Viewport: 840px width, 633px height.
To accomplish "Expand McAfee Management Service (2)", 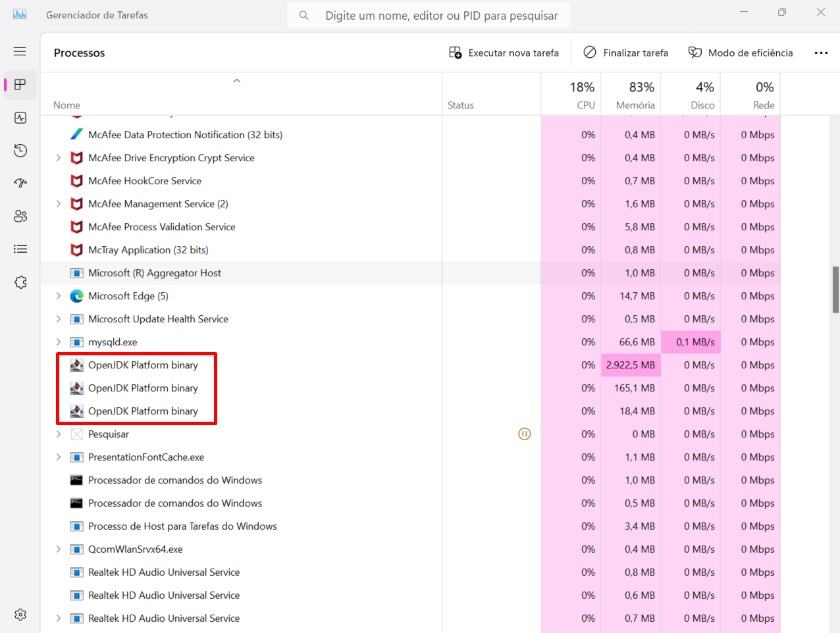I will tap(59, 204).
